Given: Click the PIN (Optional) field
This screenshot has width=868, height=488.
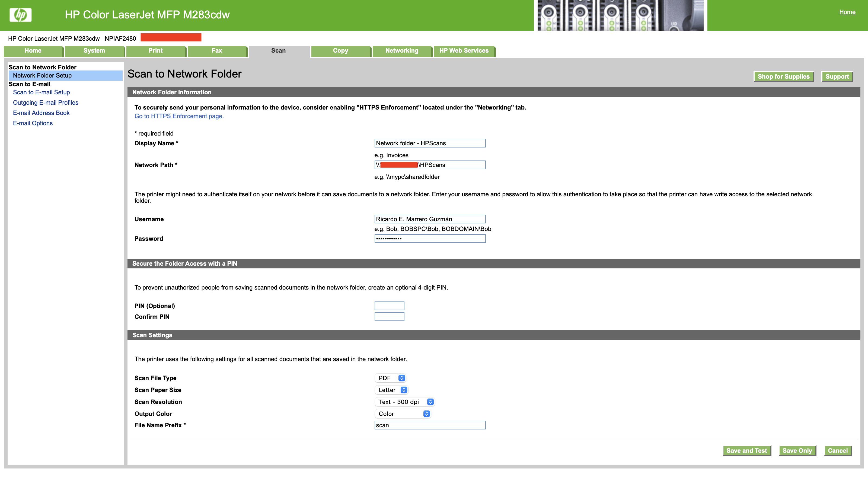Looking at the screenshot, I should [389, 306].
